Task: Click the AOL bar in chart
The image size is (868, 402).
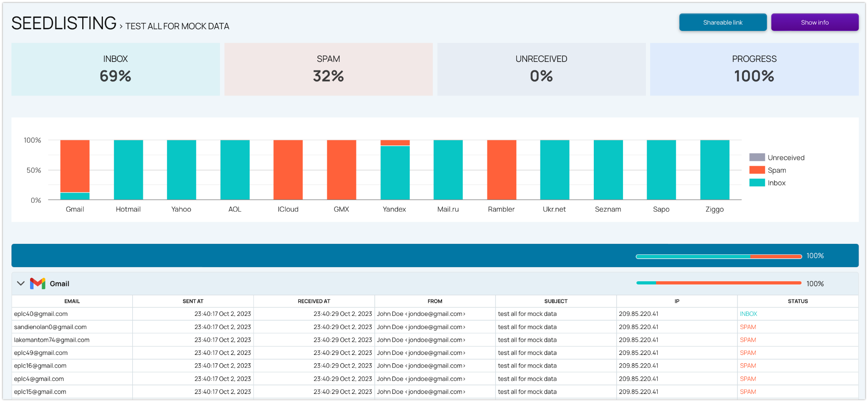Action: point(235,170)
